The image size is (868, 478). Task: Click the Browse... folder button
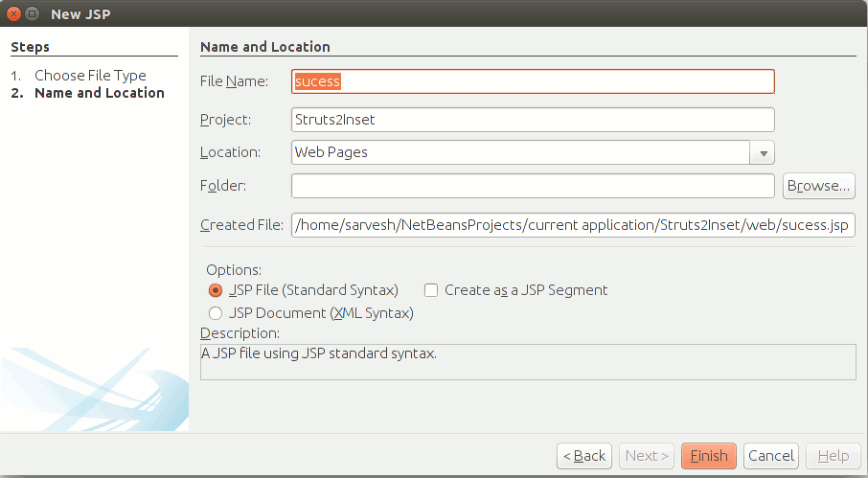(819, 186)
